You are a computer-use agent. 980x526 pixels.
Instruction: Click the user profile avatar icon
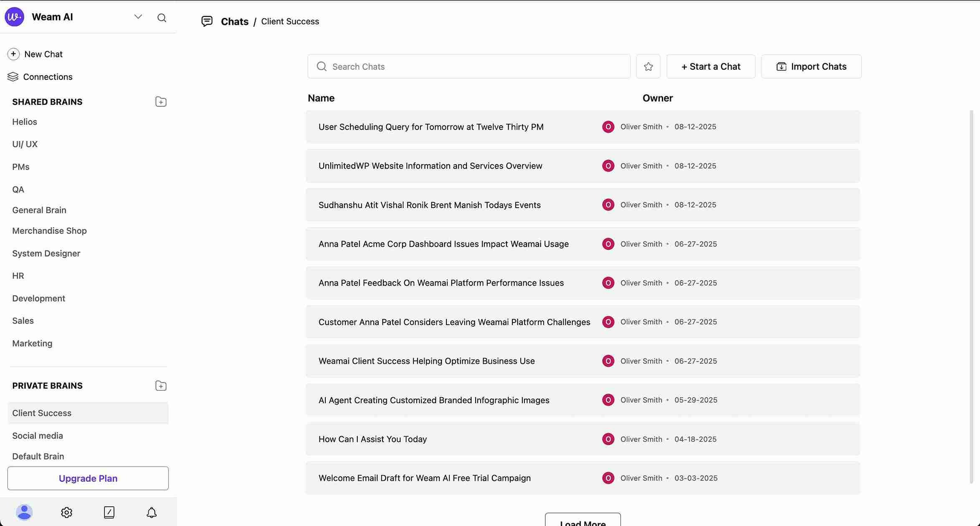(24, 512)
